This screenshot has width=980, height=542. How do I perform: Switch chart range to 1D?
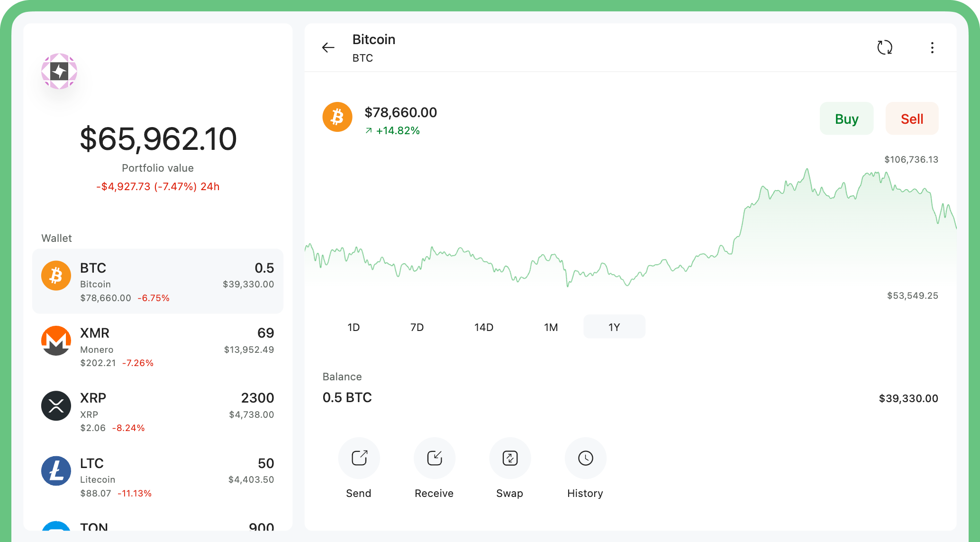tap(354, 327)
